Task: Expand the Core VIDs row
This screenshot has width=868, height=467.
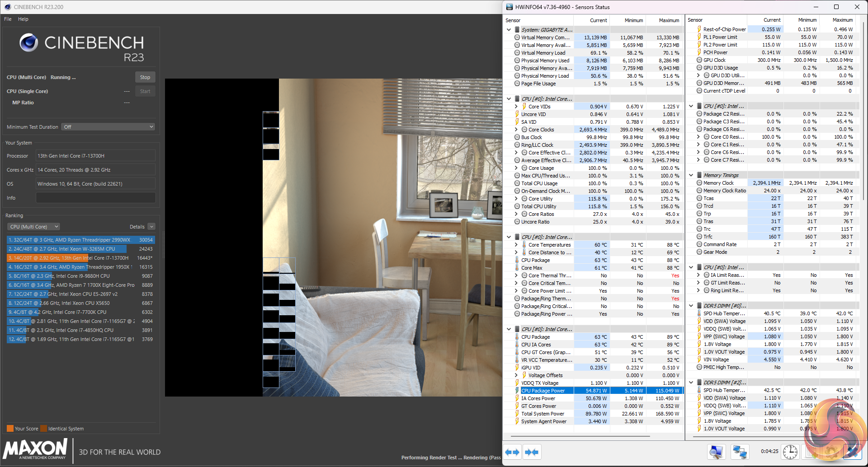Action: [x=516, y=107]
